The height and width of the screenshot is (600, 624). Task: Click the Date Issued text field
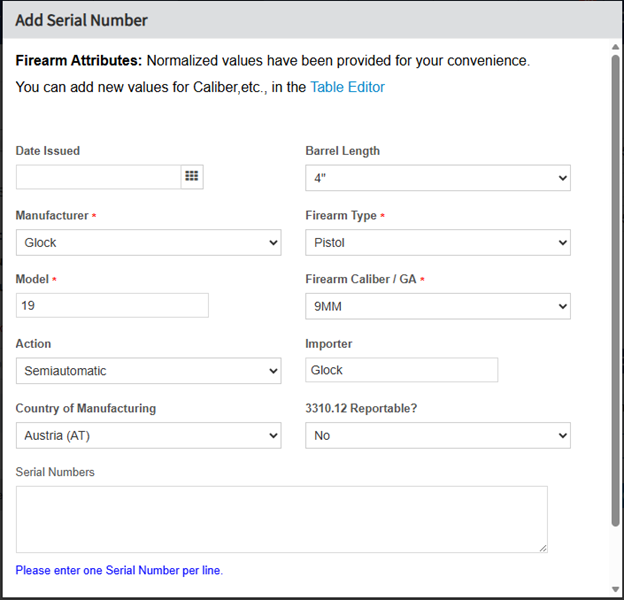coord(98,177)
